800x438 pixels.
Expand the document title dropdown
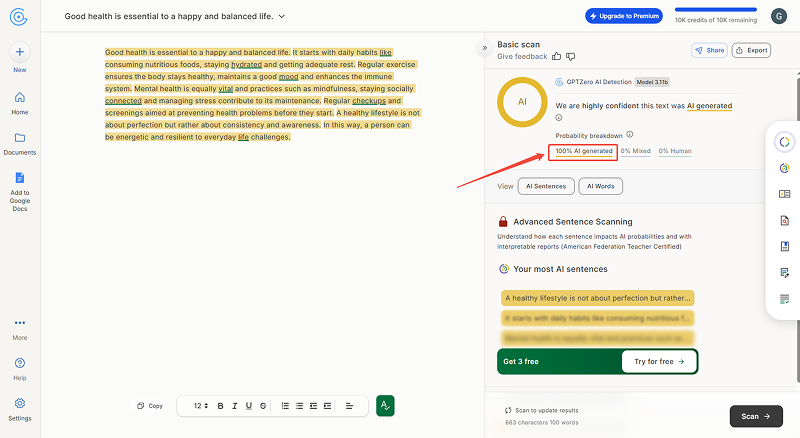point(281,16)
